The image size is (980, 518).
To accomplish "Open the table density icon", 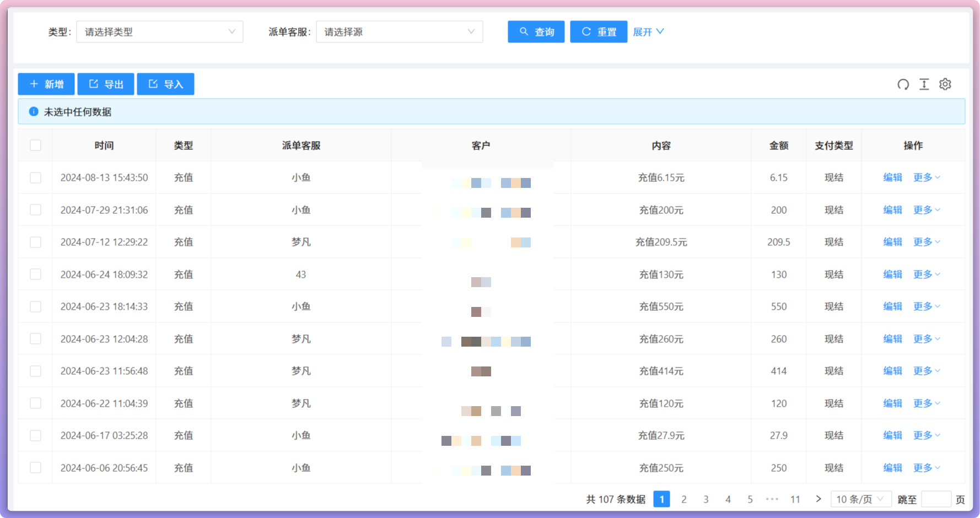I will pos(924,84).
